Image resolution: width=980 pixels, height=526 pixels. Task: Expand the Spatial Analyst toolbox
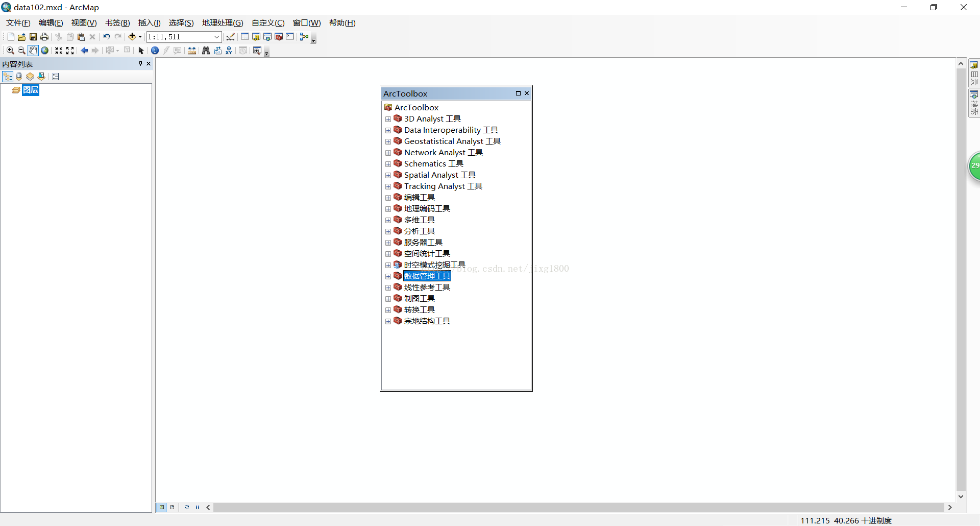(388, 175)
